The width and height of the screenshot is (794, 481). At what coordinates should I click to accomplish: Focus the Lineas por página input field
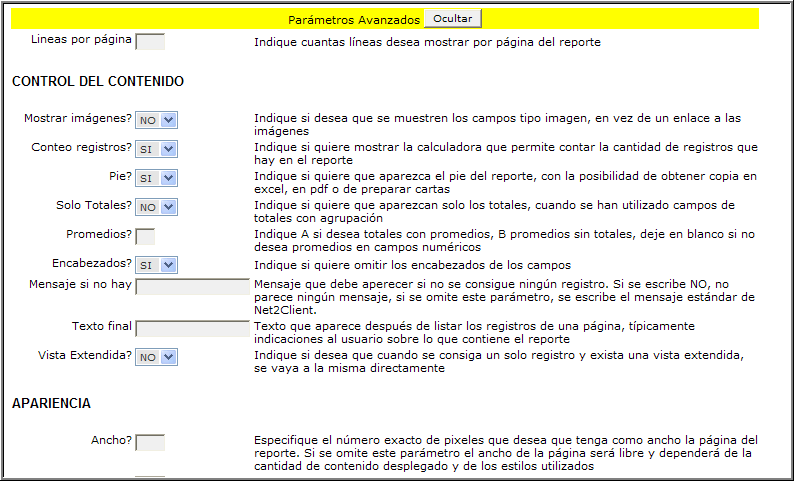pyautogui.click(x=150, y=41)
